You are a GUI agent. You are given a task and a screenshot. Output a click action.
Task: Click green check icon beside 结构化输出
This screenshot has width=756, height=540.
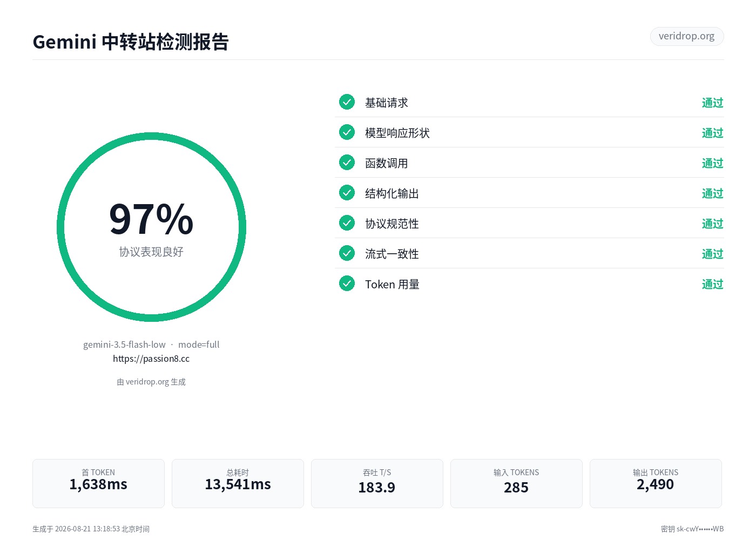[347, 192]
